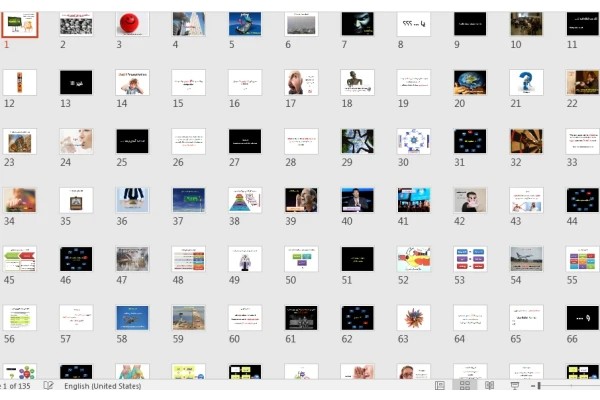Select slide 45 thumbnail
Viewport: 600px width, 400px height.
[20, 259]
